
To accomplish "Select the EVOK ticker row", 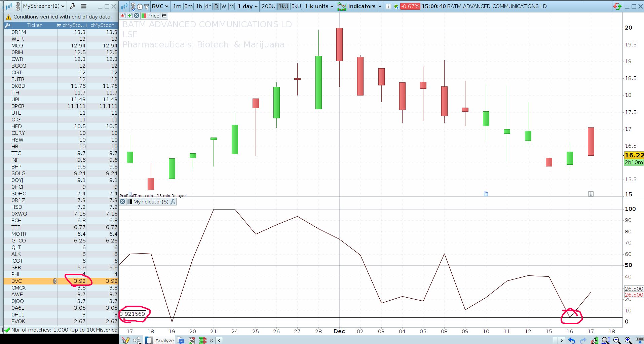I will click(61, 321).
